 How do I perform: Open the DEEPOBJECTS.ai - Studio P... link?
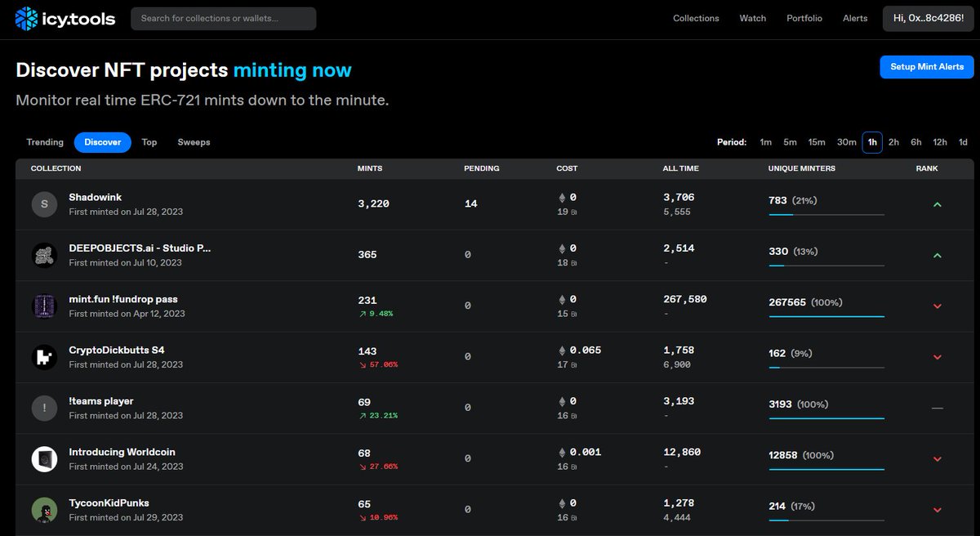click(x=140, y=248)
